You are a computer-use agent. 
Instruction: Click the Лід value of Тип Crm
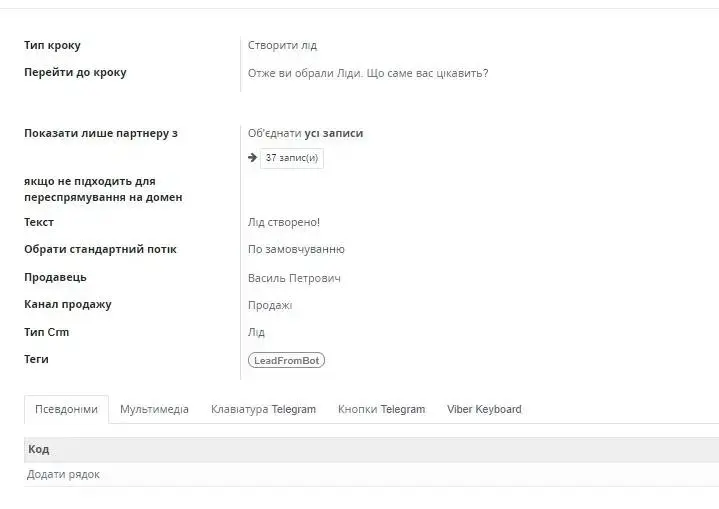256,332
